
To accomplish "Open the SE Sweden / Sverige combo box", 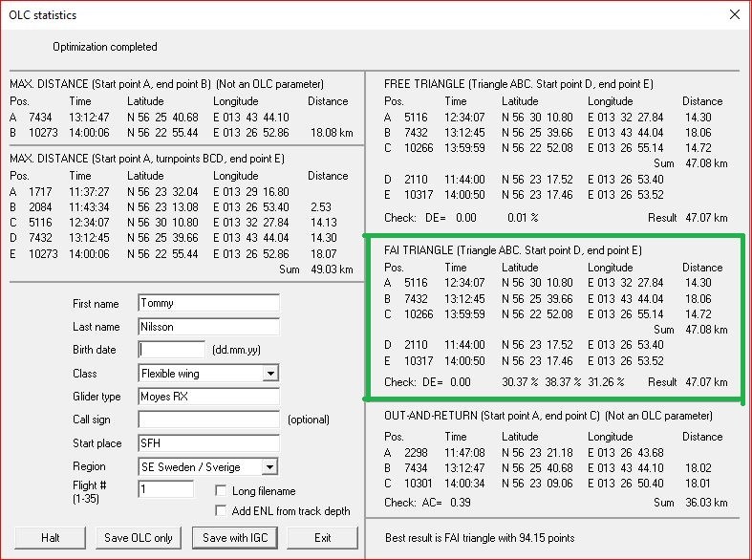I will 208,466.
